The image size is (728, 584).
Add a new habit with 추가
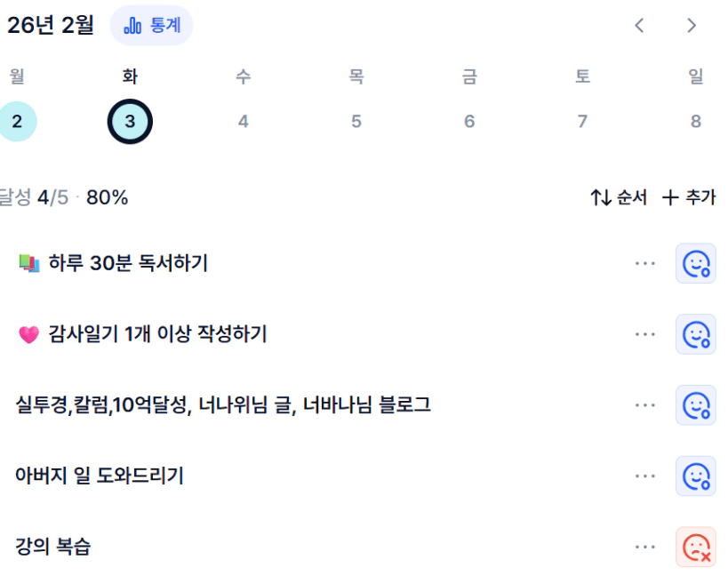point(690,197)
